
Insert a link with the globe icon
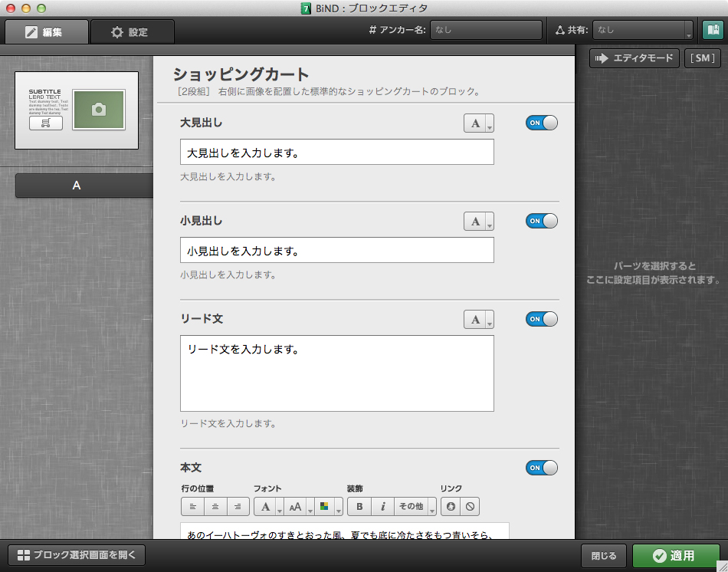[x=451, y=507]
